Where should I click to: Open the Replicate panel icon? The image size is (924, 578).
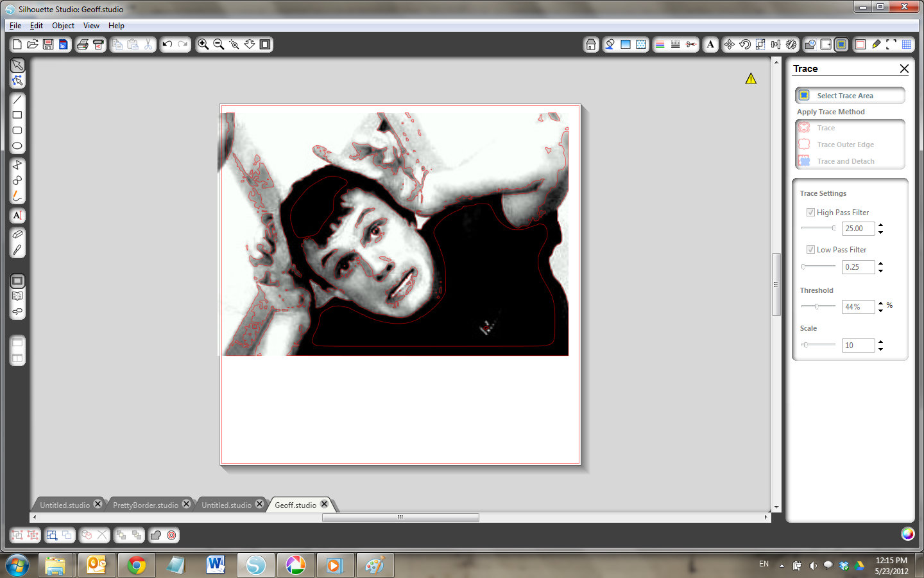tap(791, 44)
